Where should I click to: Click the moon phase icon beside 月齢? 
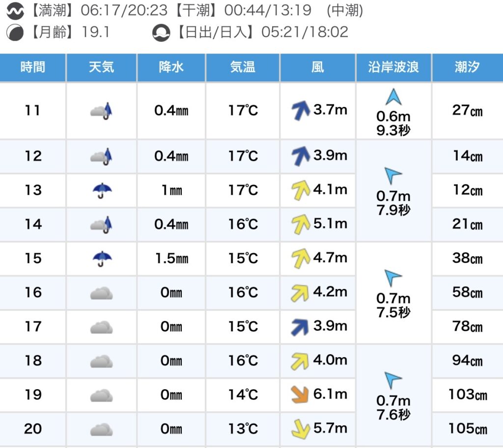click(x=15, y=32)
